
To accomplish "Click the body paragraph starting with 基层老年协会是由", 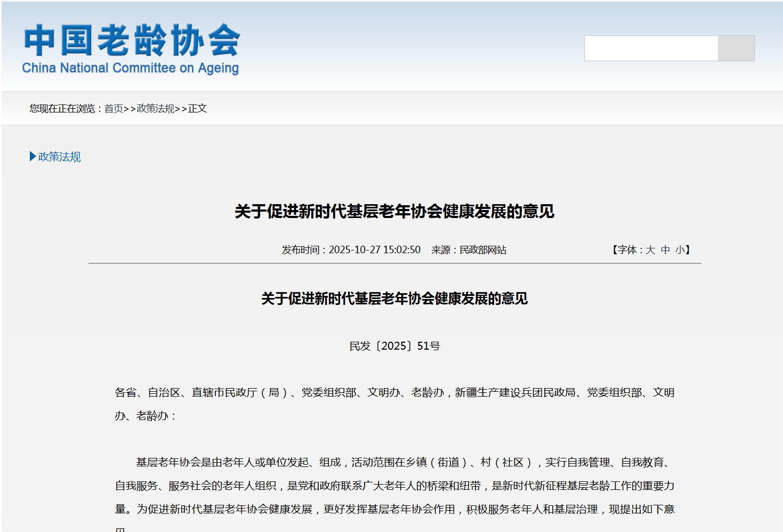I will 394,486.
